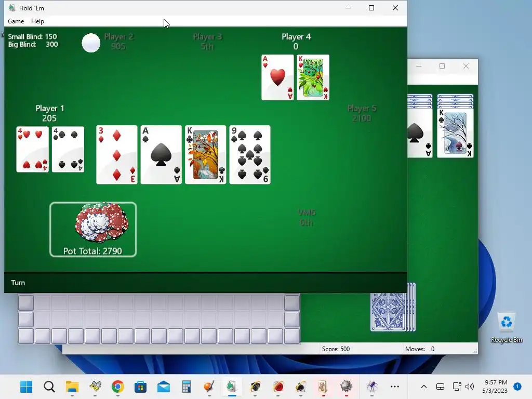The image size is (532, 399).
Task: Open network status tray icon
Action: 457,387
